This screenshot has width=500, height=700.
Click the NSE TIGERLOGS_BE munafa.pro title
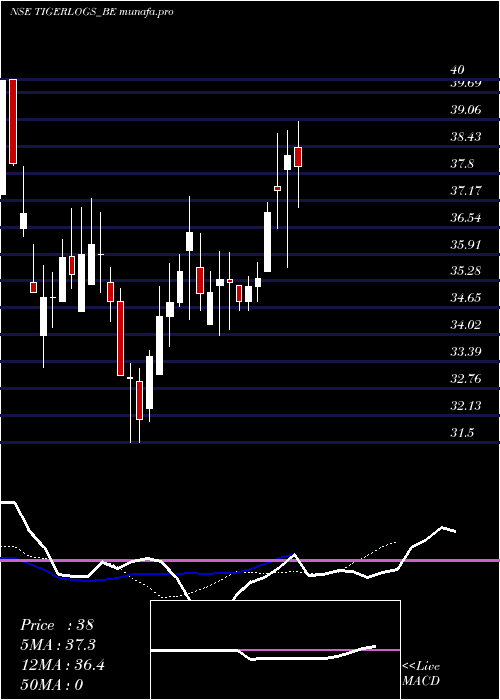92,12
